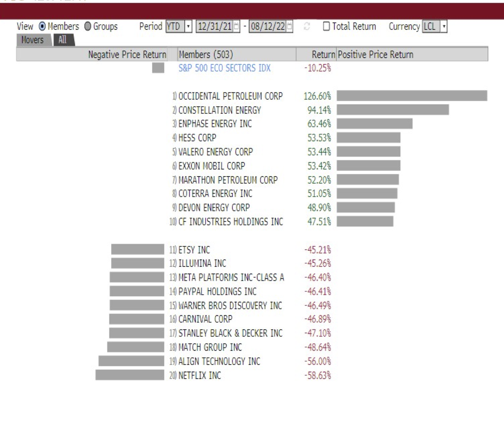Expand the Currency LCL dropdown
This screenshot has height=421, width=504.
[x=444, y=26]
